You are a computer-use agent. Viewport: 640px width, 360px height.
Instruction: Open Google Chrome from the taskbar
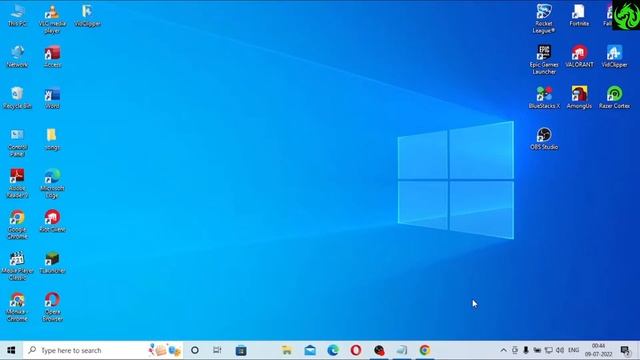point(424,350)
